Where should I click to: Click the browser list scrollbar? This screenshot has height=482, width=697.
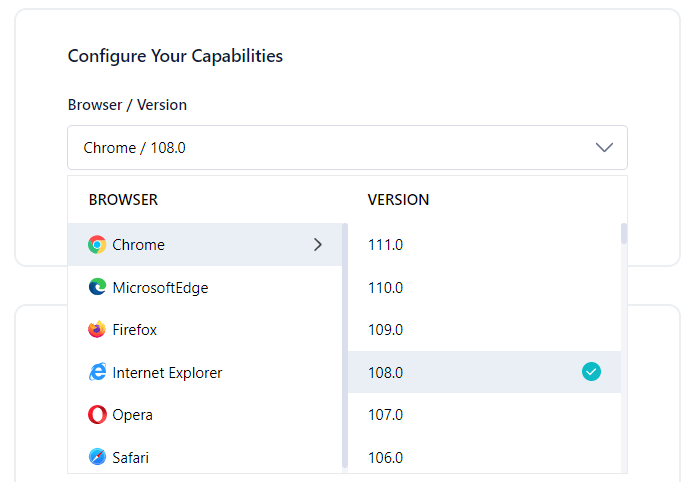pyautogui.click(x=344, y=345)
